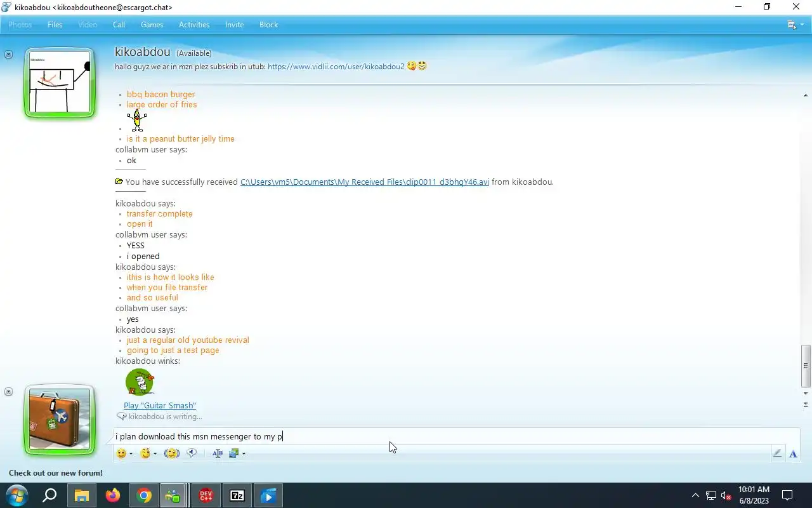Collapse your own display picture with arrow
The width and height of the screenshot is (812, 508).
pyautogui.click(x=8, y=392)
